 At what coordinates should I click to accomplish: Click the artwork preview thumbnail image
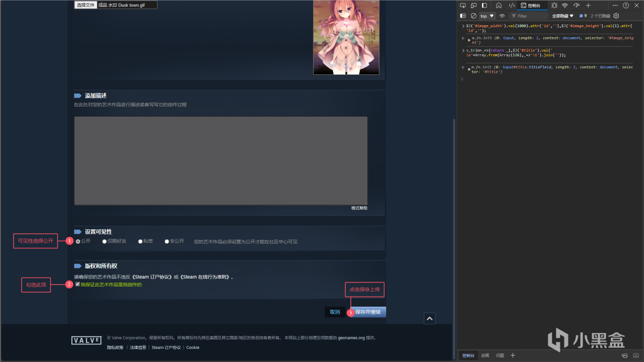point(346,37)
